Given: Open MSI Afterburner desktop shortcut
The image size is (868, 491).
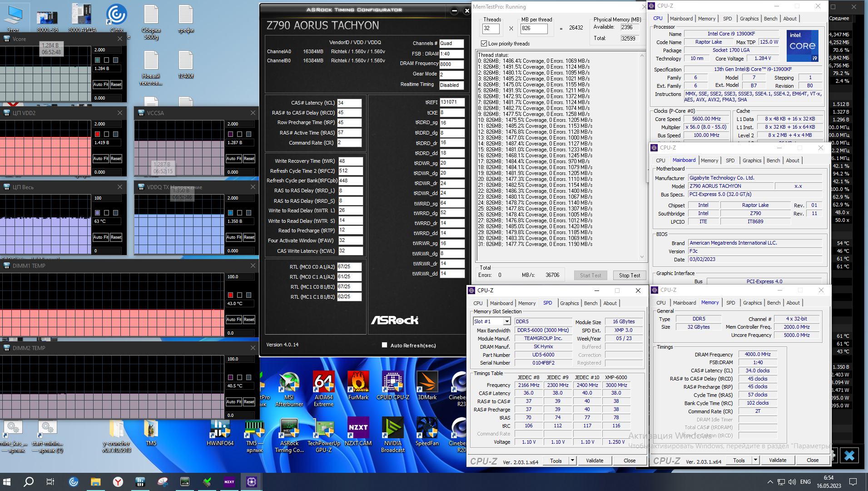Looking at the screenshot, I should (x=289, y=388).
